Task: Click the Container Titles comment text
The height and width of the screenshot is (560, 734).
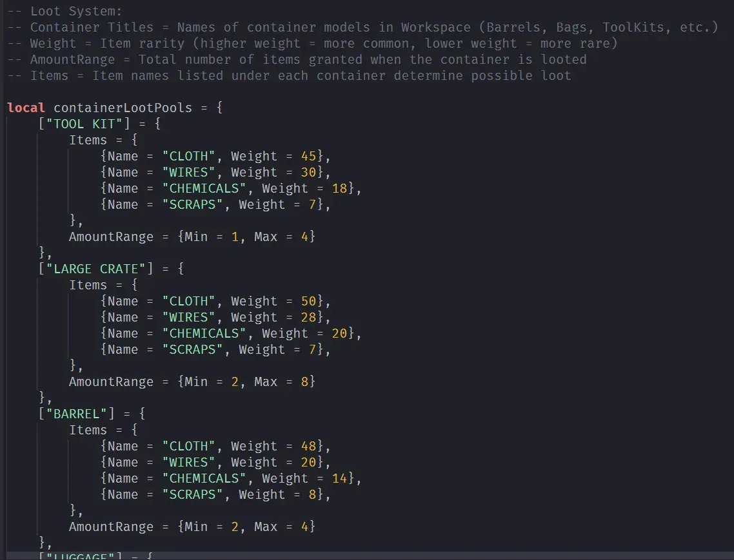Action: [x=97, y=27]
